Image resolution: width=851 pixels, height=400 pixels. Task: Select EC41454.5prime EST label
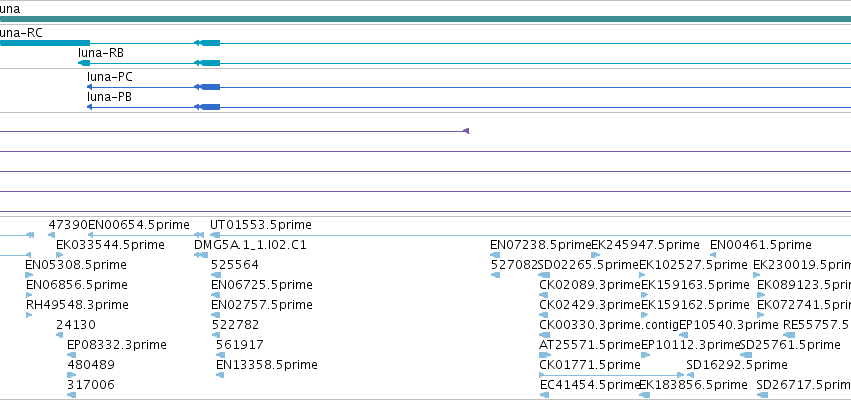(x=590, y=385)
